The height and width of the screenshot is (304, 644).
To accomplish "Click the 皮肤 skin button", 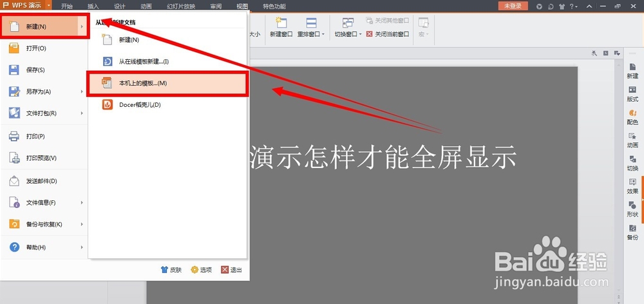I will (x=171, y=270).
